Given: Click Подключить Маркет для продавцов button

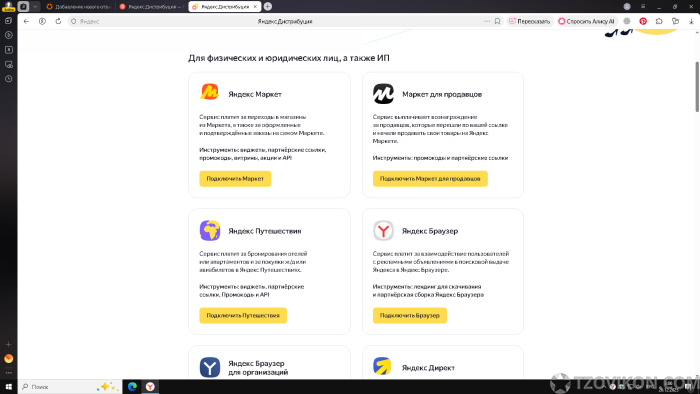Looking at the screenshot, I should pyautogui.click(x=430, y=178).
